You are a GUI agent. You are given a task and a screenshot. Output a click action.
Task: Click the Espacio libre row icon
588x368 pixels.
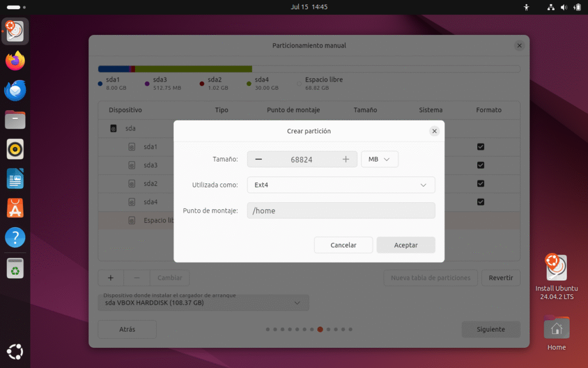tap(131, 220)
